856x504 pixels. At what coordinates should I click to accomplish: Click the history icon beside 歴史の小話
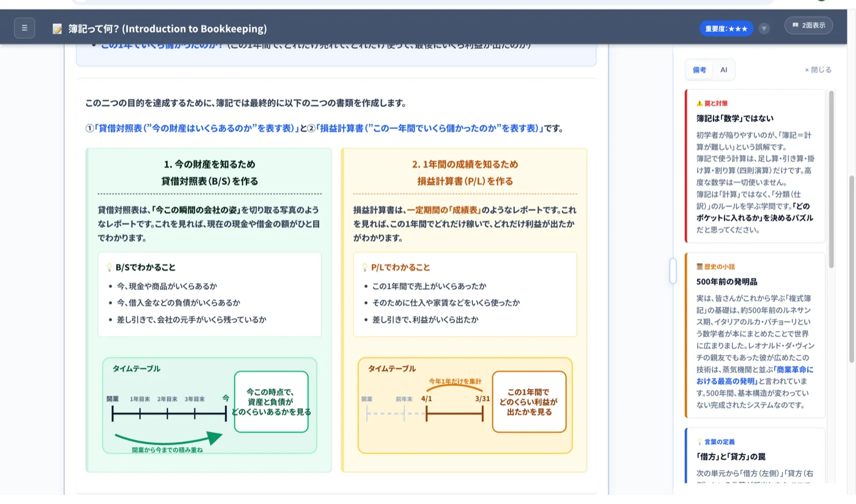point(699,267)
